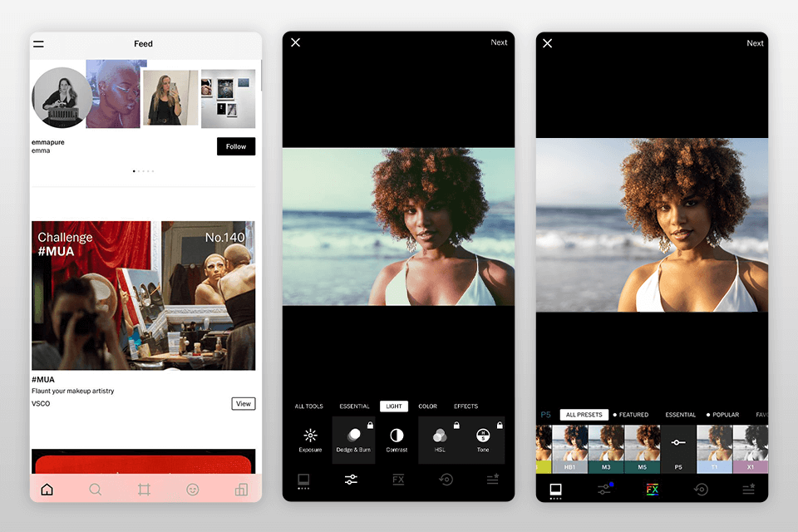View the #MUA challenge
Screen dimensions: 798x532
point(244,404)
